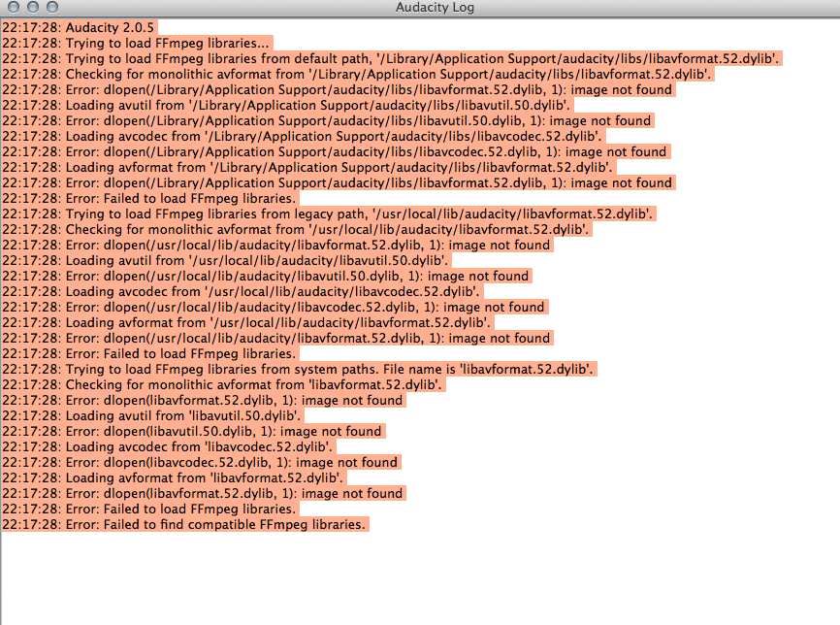Click the libavcodec.52.dylib error entry
840x625 pixels.
[x=291, y=151]
